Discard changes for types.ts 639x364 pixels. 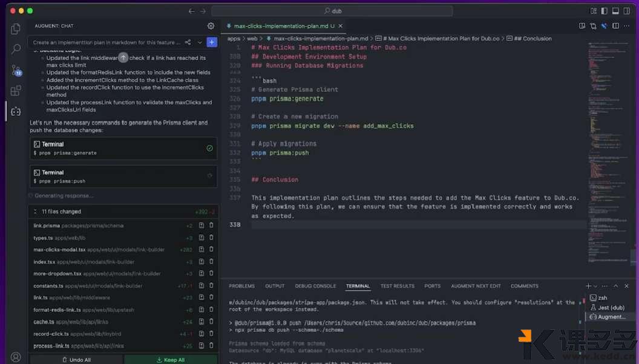tap(211, 238)
